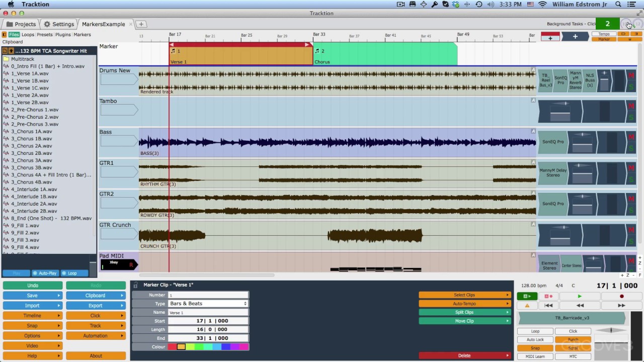Solo the Drums New track
Viewport: 644px width, 362px height.
click(631, 87)
